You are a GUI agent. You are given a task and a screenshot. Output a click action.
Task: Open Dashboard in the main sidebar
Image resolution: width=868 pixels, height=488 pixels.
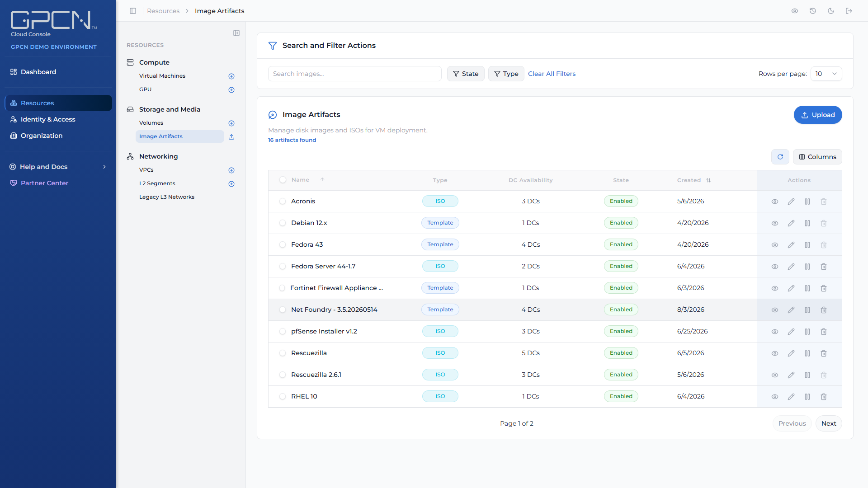point(58,72)
